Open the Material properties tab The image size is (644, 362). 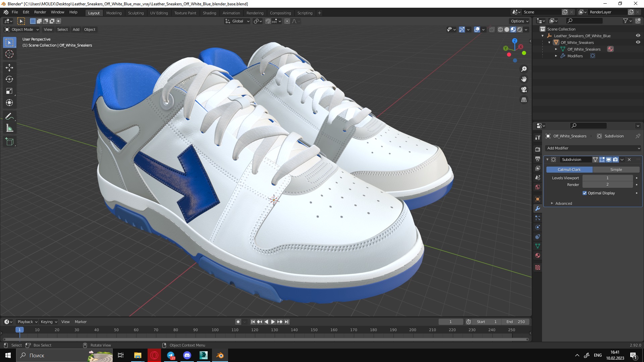(538, 255)
